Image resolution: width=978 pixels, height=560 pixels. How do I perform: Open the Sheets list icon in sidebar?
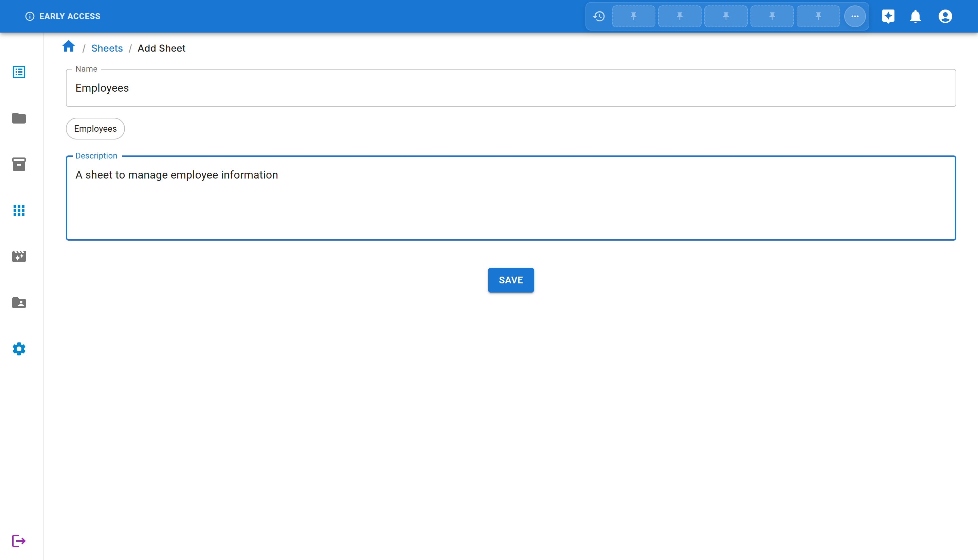[x=18, y=72]
